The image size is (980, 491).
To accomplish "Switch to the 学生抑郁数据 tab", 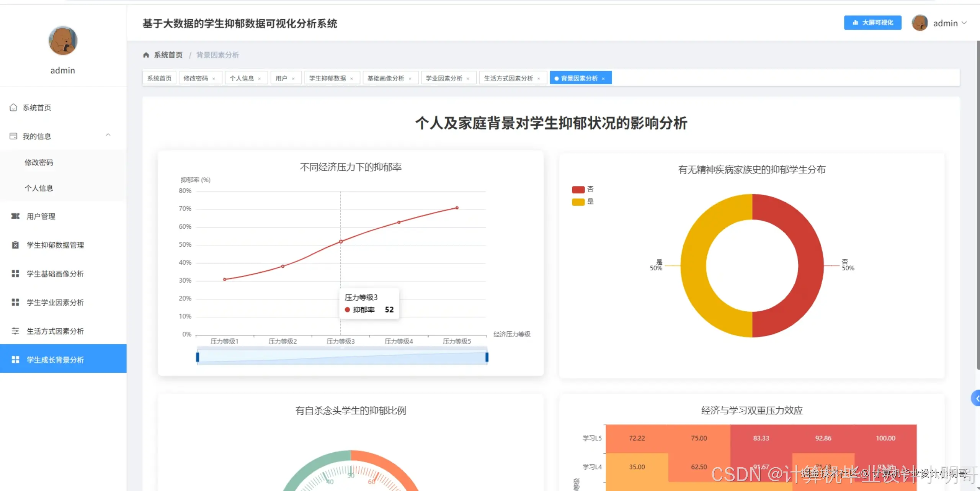I will 327,79.
